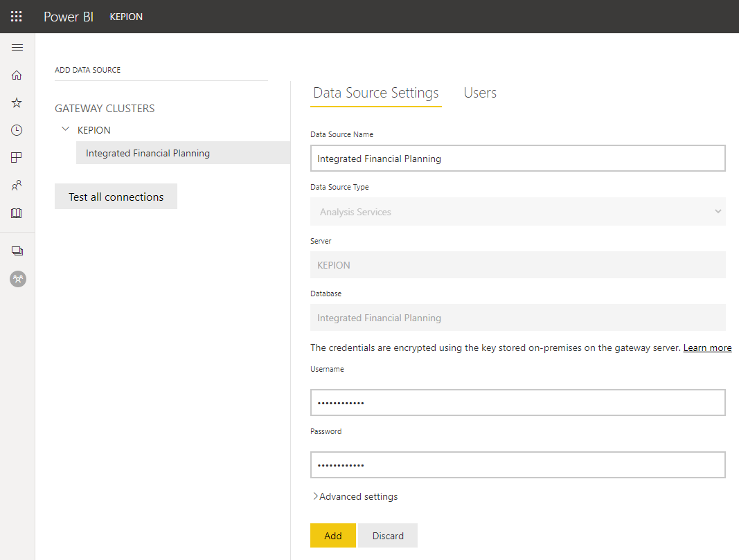Open Favorites star in the sidebar
Viewport: 739px width, 560px height.
pyautogui.click(x=17, y=102)
